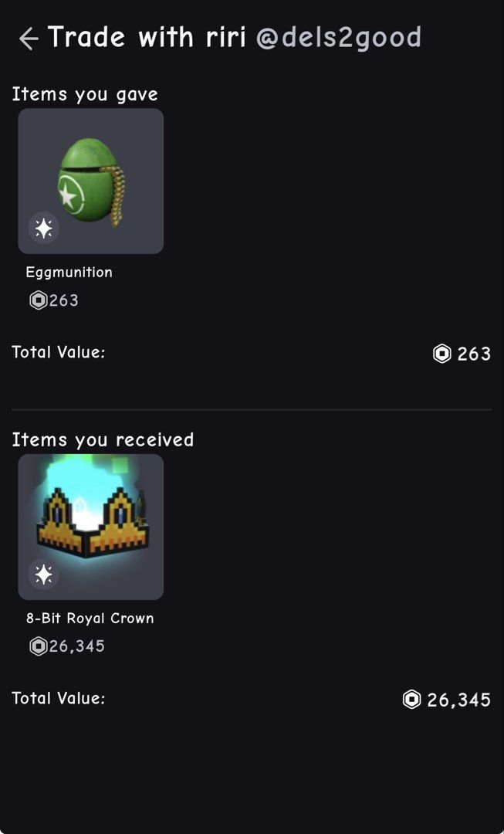Tap the 263 total value amount
504x834 pixels.
pyautogui.click(x=474, y=354)
